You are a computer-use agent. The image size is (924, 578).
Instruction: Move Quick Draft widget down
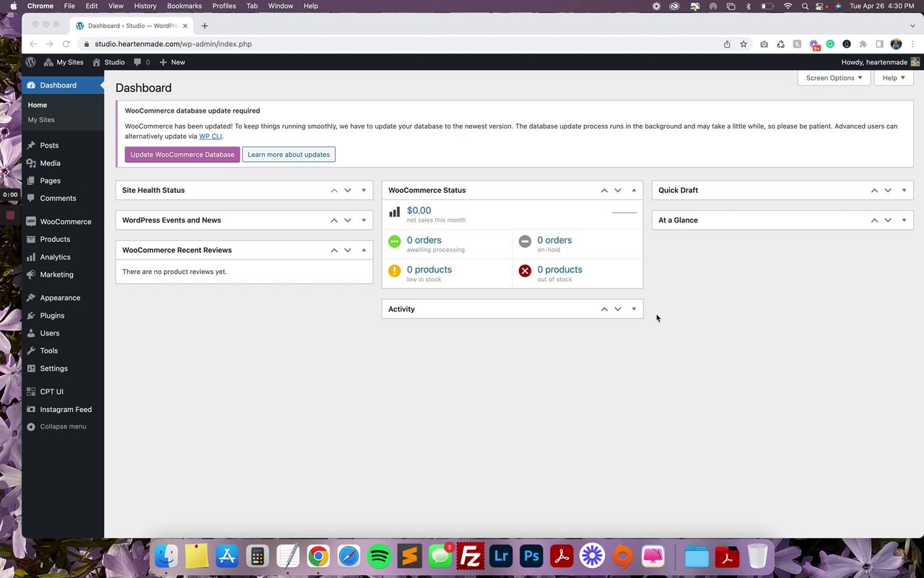(887, 190)
